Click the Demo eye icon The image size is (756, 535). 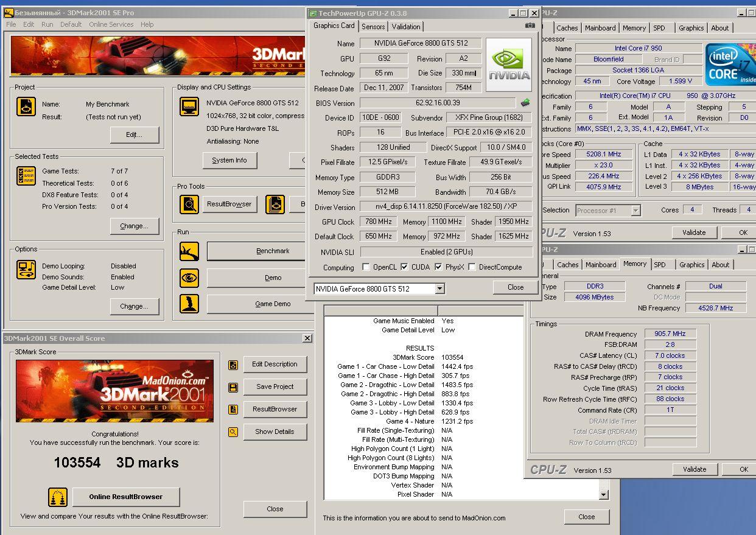(189, 278)
